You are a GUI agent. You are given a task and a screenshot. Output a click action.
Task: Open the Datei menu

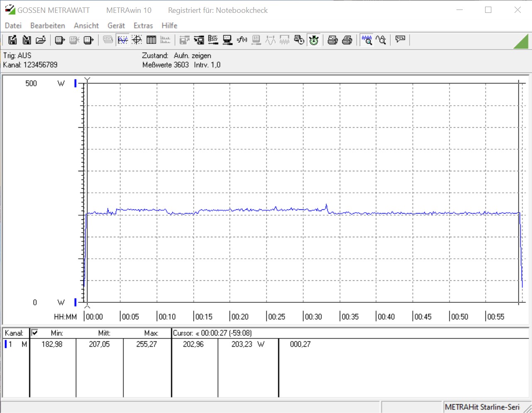(x=13, y=26)
